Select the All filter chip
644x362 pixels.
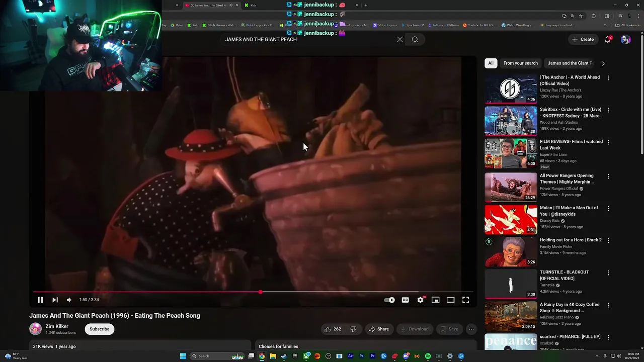(491, 63)
